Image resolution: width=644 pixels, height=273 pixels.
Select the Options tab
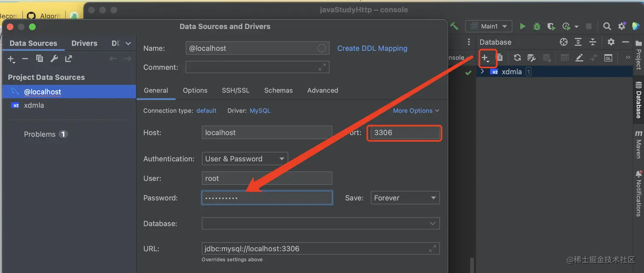coord(195,90)
